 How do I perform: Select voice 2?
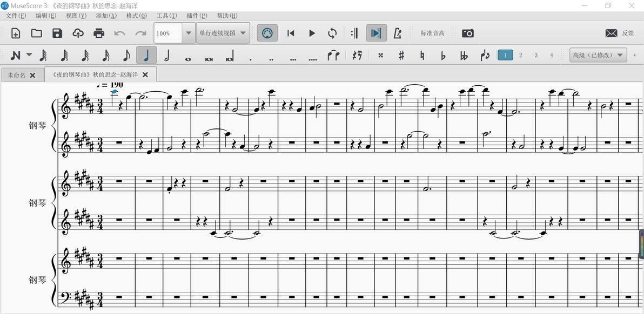tap(520, 55)
